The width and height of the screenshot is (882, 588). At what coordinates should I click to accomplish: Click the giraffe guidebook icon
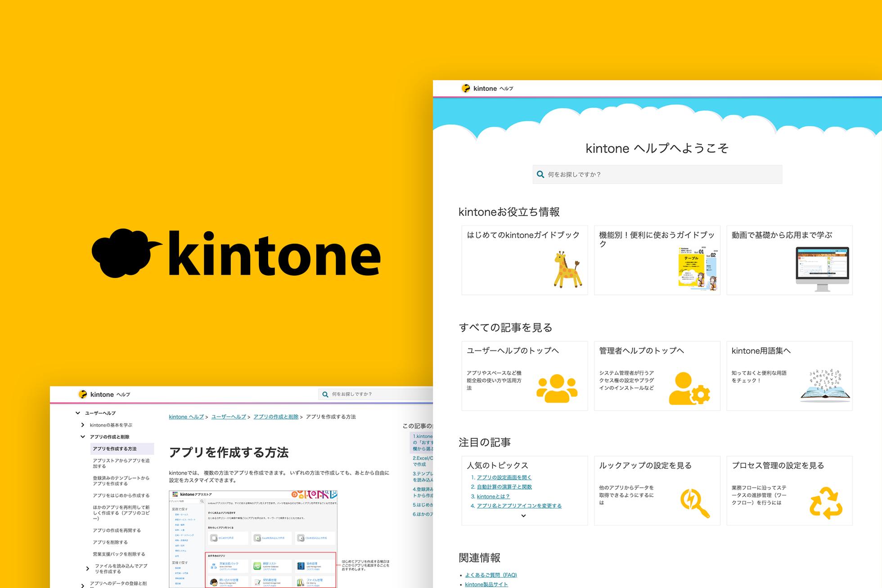[x=567, y=269]
